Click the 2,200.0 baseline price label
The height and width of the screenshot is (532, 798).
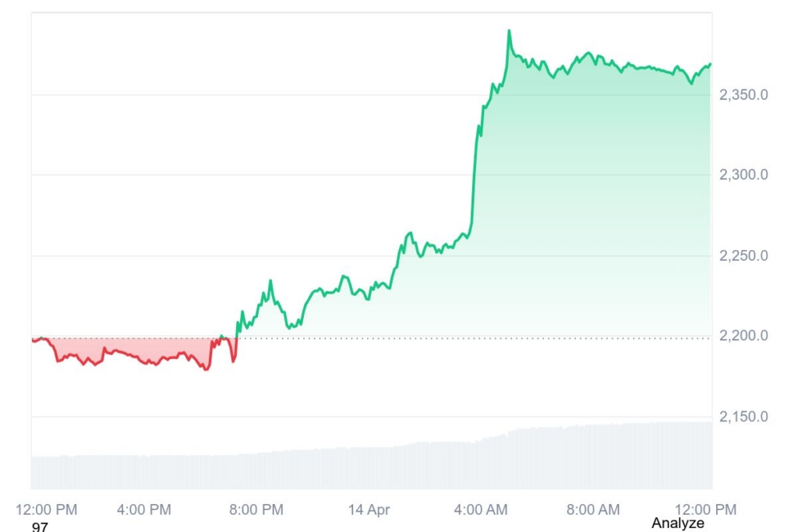pyautogui.click(x=743, y=336)
